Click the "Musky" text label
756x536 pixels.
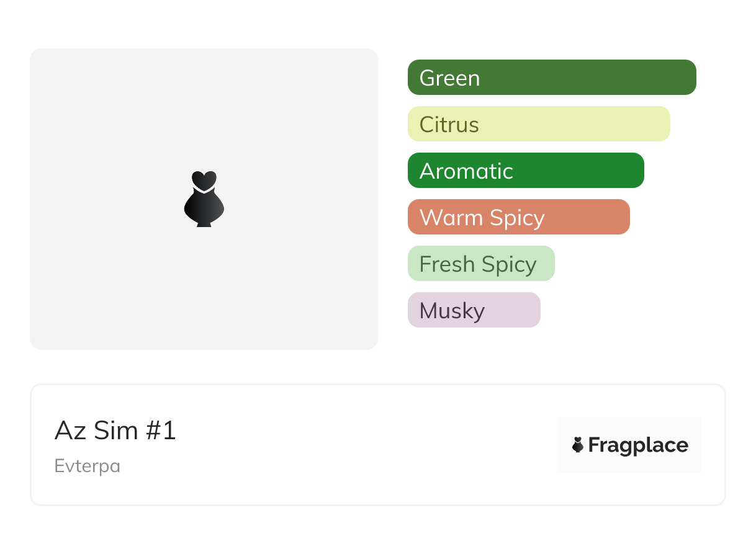coord(452,311)
